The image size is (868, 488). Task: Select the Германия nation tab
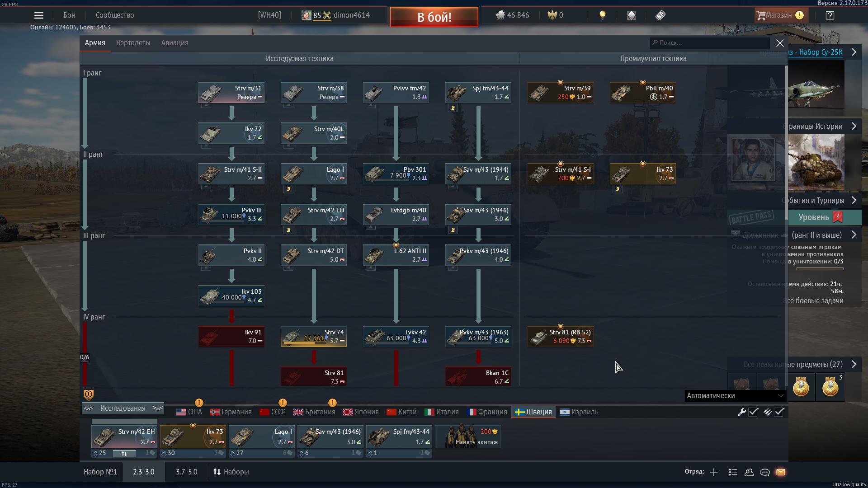pos(231,412)
